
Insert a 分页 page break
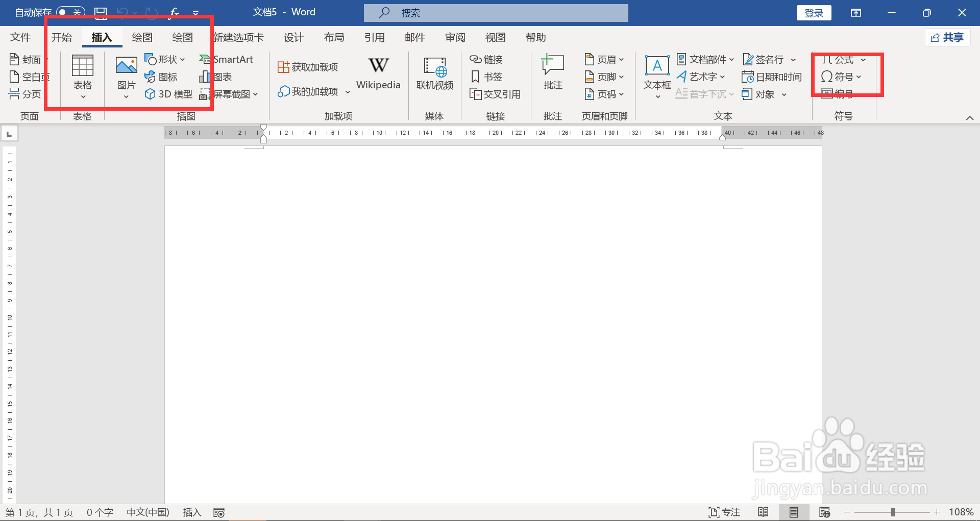[x=25, y=94]
